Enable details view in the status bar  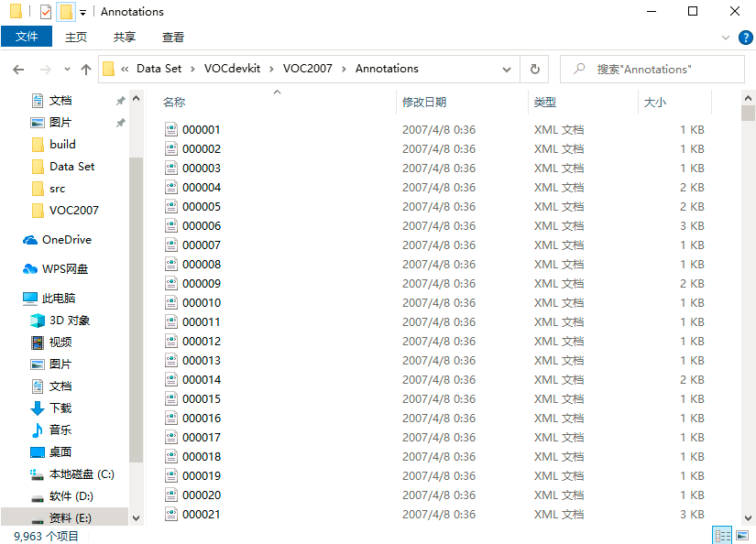(723, 535)
